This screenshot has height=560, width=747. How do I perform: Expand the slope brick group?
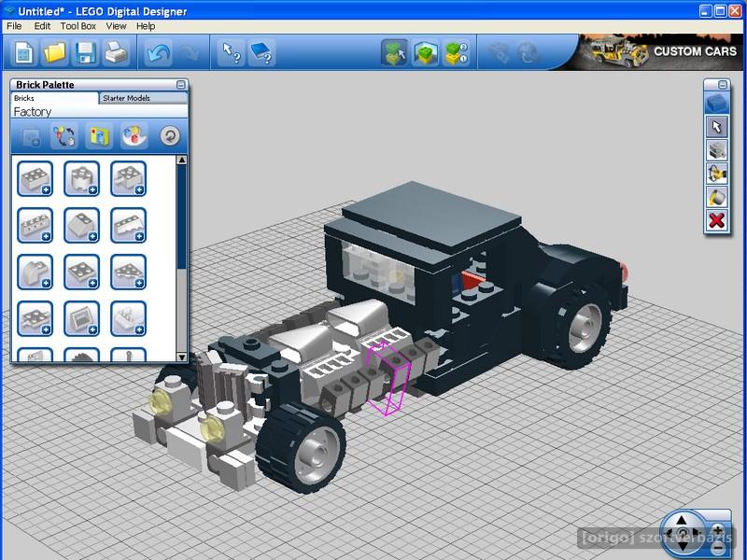[81, 225]
